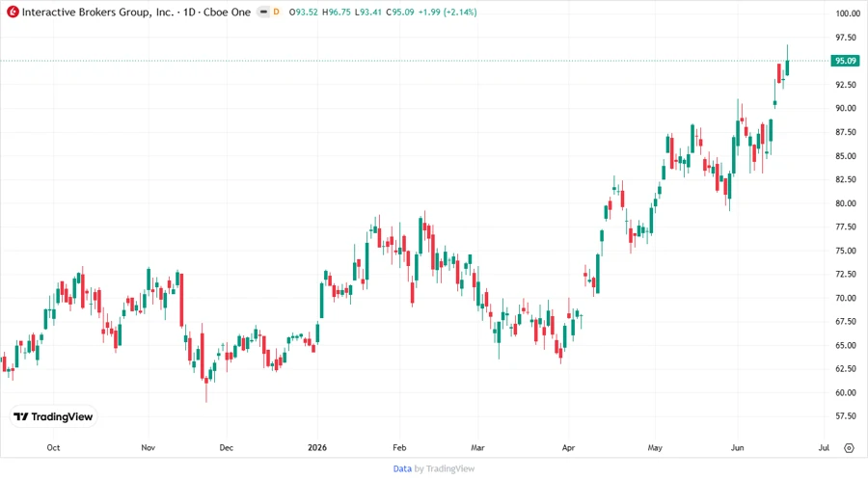Click the 2026 time axis label
Viewport: 868px width, 480px height.
click(317, 448)
